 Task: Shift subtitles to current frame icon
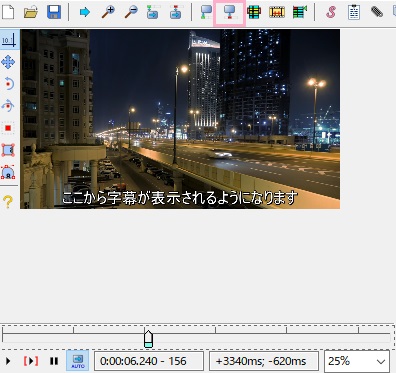click(300, 12)
